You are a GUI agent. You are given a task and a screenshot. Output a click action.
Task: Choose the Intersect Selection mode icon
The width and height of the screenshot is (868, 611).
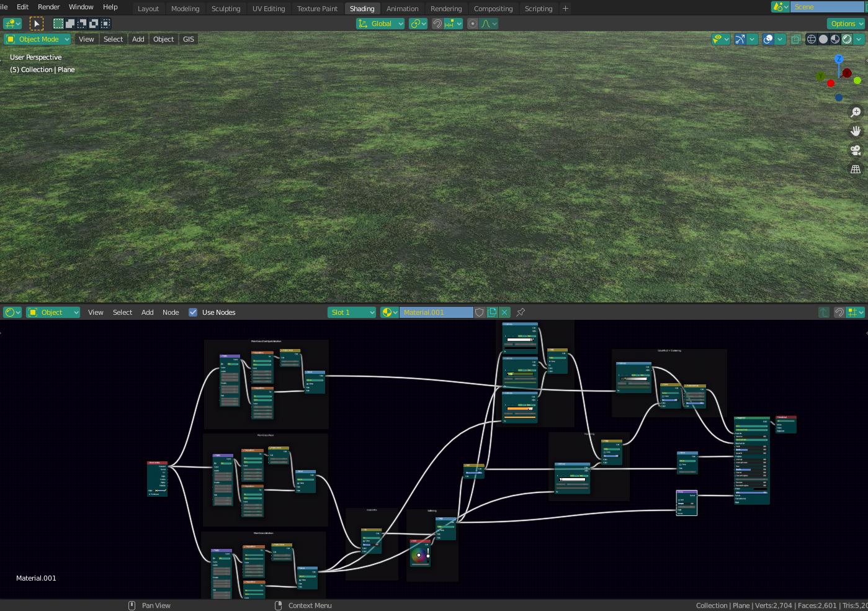click(x=105, y=24)
